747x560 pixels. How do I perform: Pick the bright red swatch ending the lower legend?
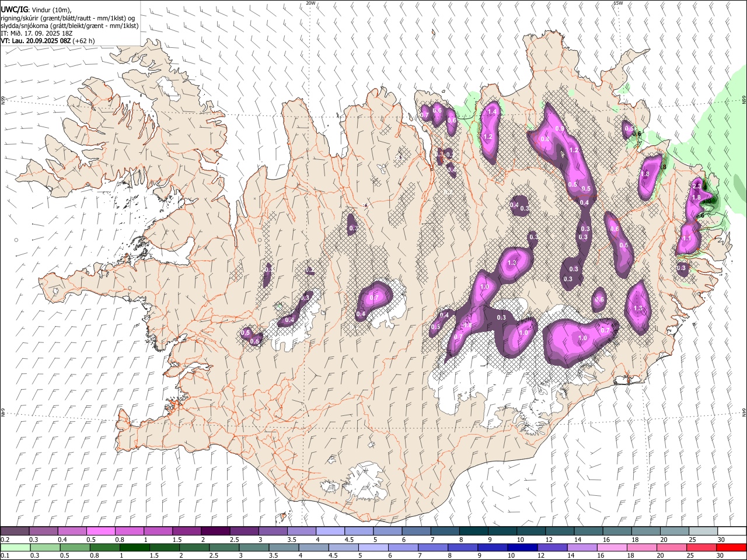tap(732, 547)
